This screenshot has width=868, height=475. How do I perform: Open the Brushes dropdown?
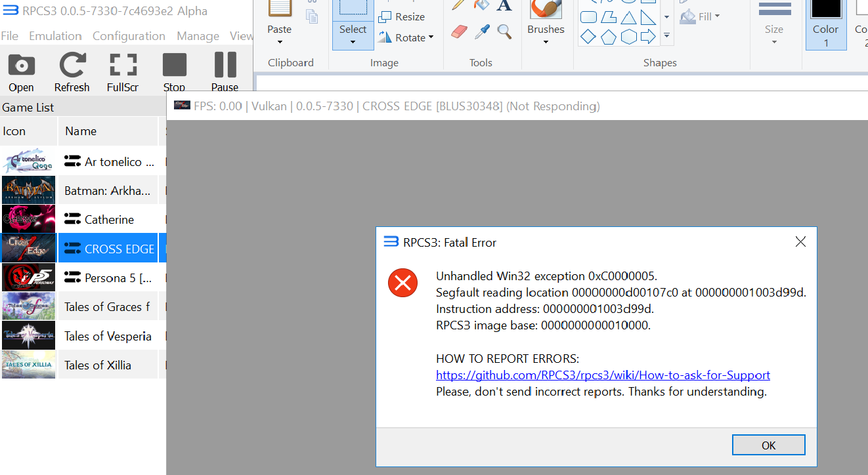pyautogui.click(x=546, y=41)
